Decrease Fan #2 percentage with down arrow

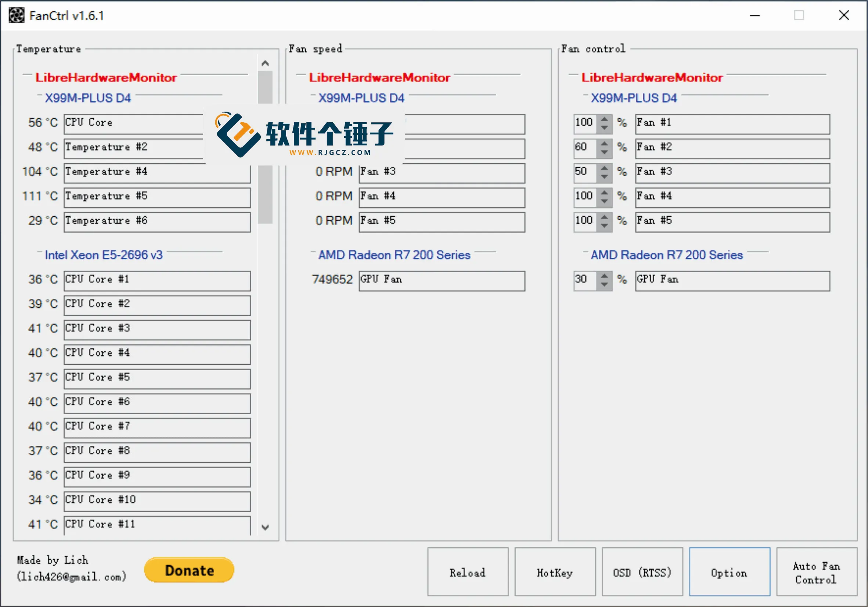(605, 153)
